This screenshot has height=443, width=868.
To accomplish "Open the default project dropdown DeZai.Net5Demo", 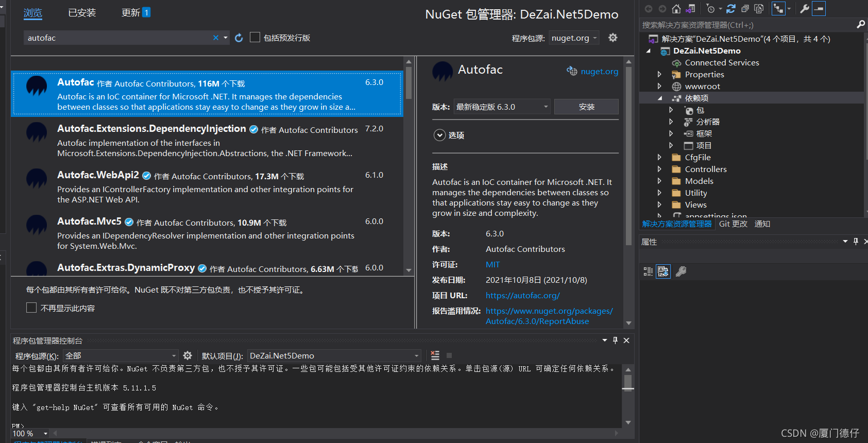I will (x=334, y=355).
